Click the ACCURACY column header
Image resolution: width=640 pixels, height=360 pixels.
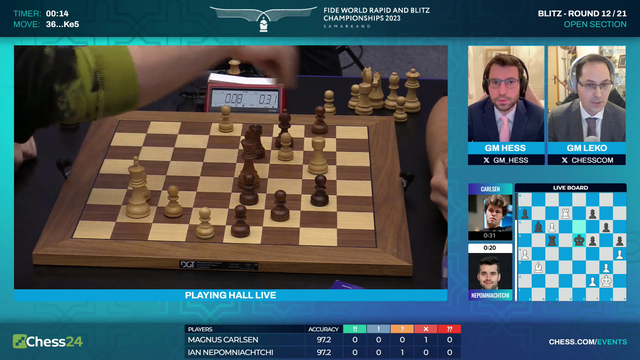click(324, 329)
